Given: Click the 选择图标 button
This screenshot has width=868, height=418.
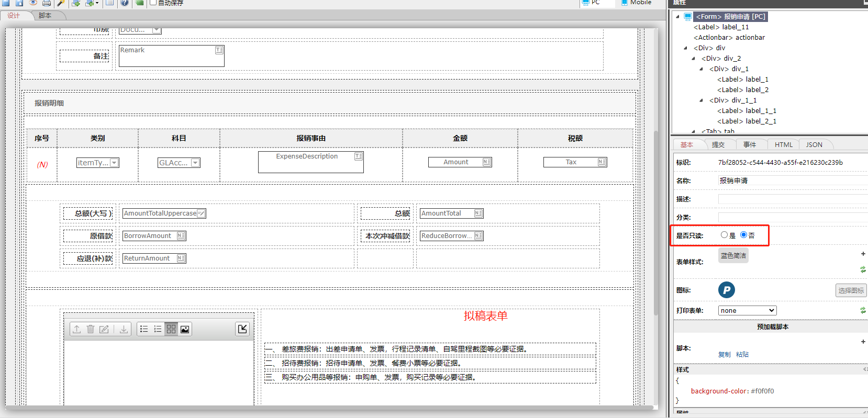Looking at the screenshot, I should click(x=851, y=290).
